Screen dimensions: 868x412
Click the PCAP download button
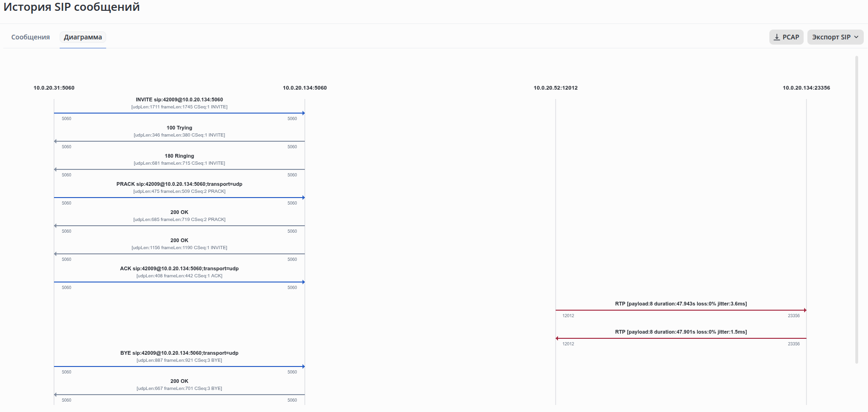click(x=787, y=37)
